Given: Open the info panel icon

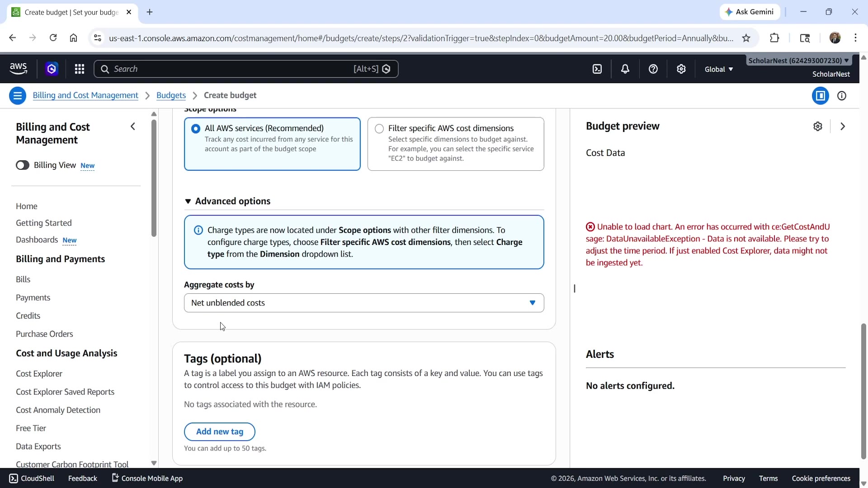Looking at the screenshot, I should click(842, 95).
